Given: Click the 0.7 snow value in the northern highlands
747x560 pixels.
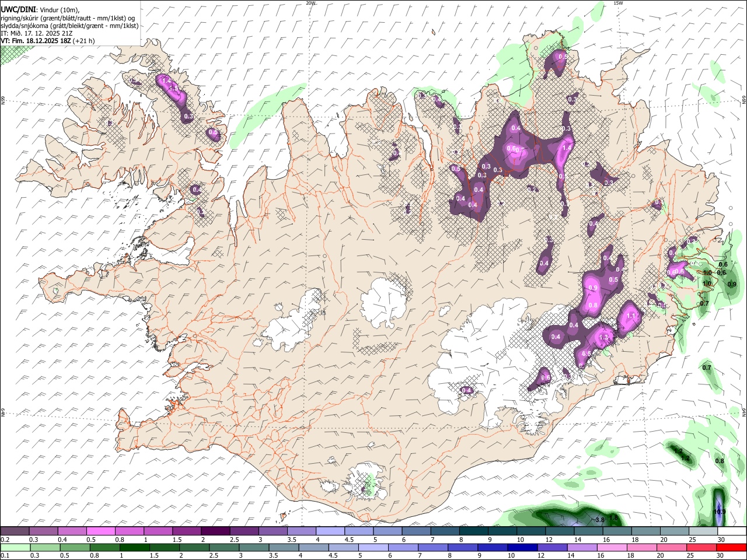Looking at the screenshot, I should tap(521, 150).
